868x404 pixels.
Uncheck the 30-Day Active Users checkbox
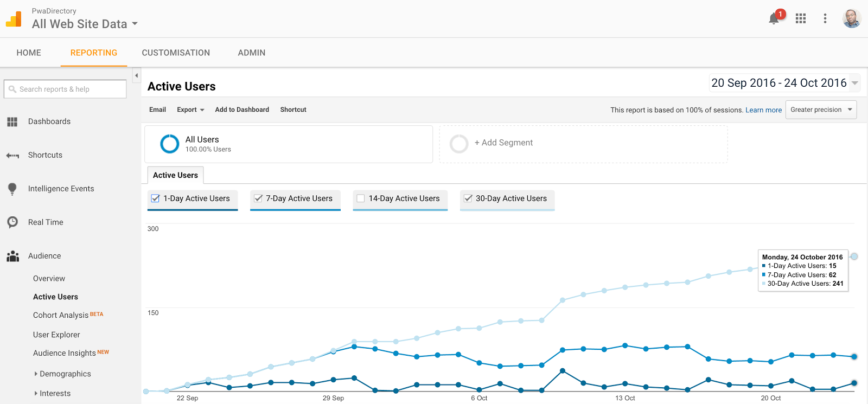(468, 198)
